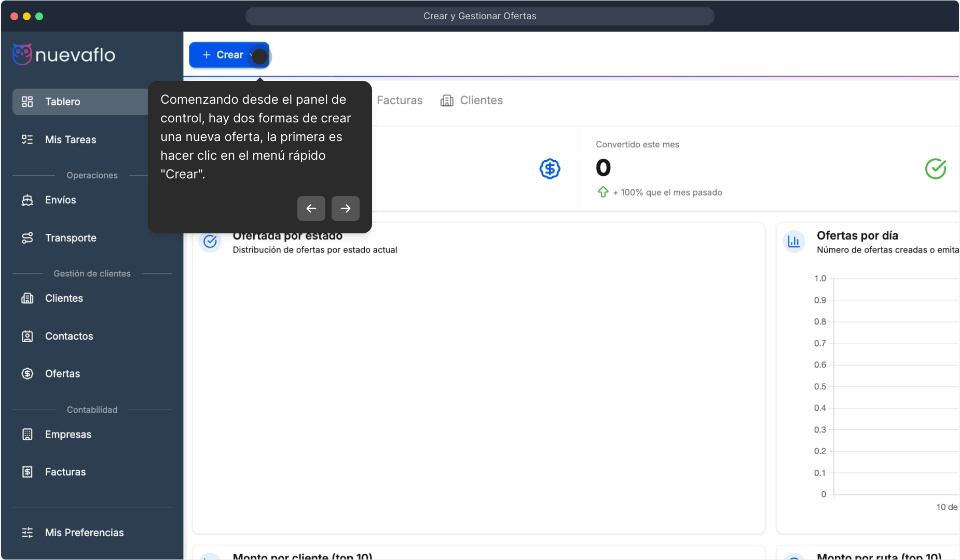Select the Envíos ship icon
The image size is (960, 560).
point(28,200)
